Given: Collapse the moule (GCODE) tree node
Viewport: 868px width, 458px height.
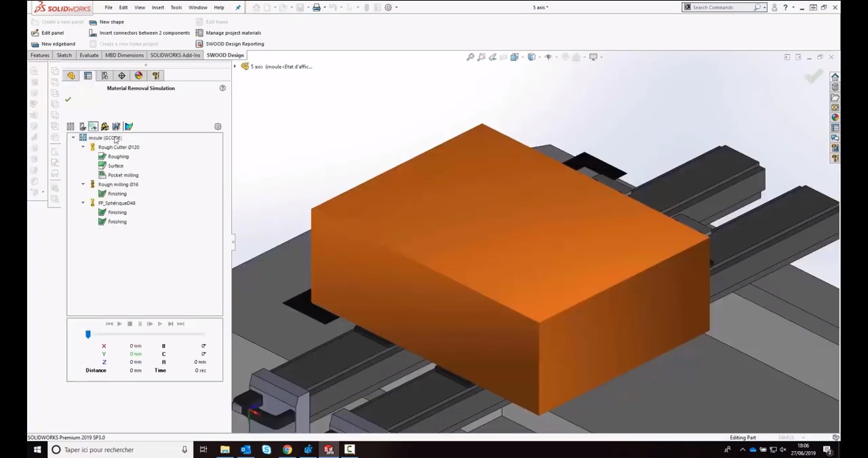Looking at the screenshot, I should pos(73,138).
